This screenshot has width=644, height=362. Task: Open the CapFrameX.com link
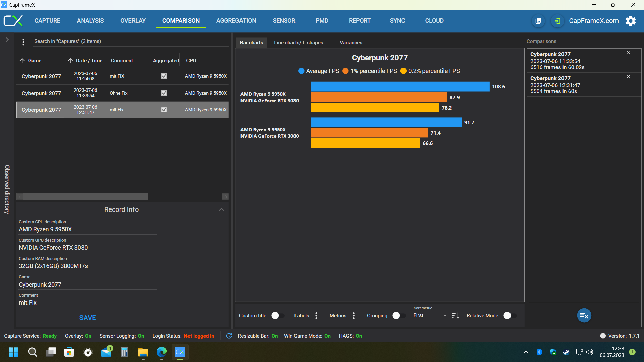point(594,21)
